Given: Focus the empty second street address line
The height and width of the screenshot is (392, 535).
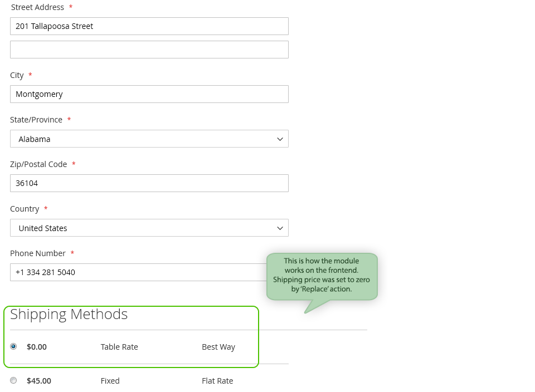Looking at the screenshot, I should (149, 50).
